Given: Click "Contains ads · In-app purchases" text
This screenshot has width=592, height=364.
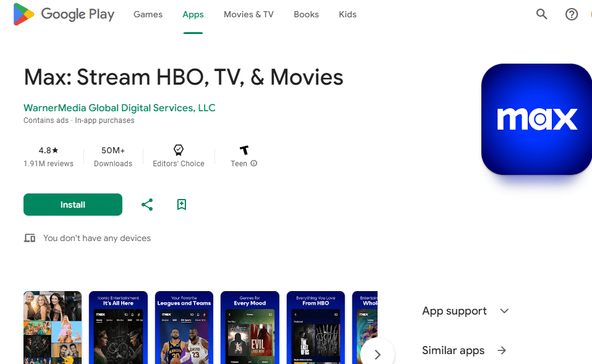Looking at the screenshot, I should (x=79, y=121).
